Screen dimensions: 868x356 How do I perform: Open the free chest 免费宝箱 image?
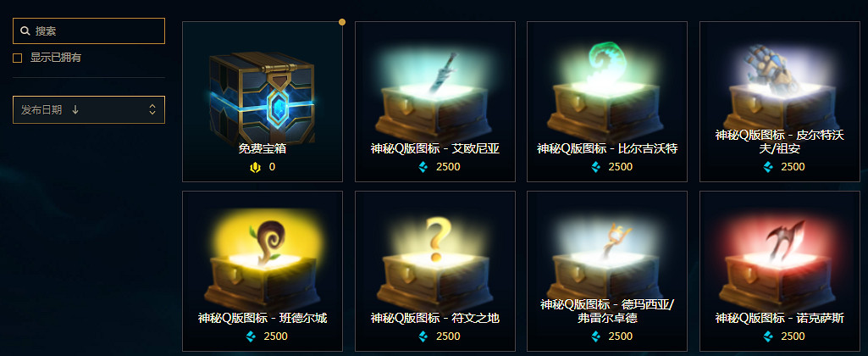pos(262,98)
